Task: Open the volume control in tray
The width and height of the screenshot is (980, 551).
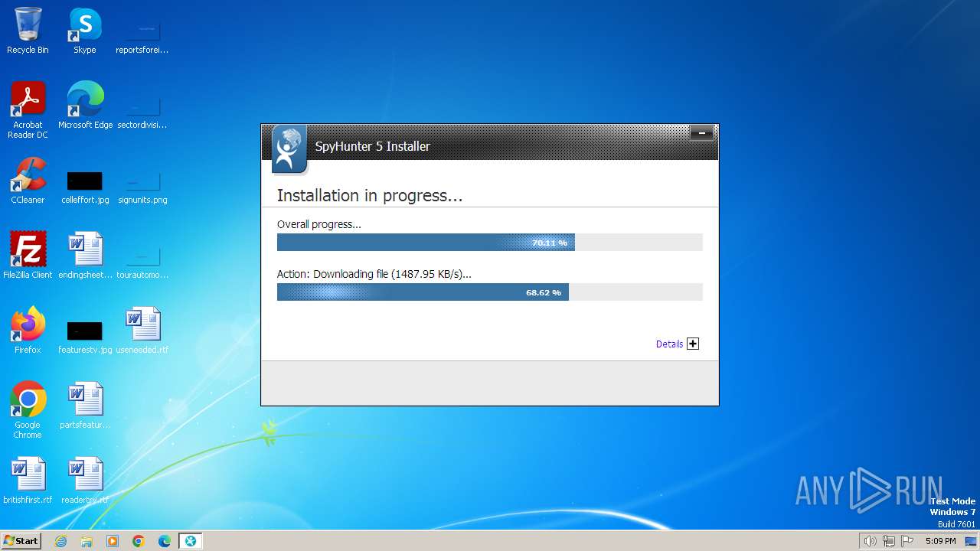Action: point(871,541)
